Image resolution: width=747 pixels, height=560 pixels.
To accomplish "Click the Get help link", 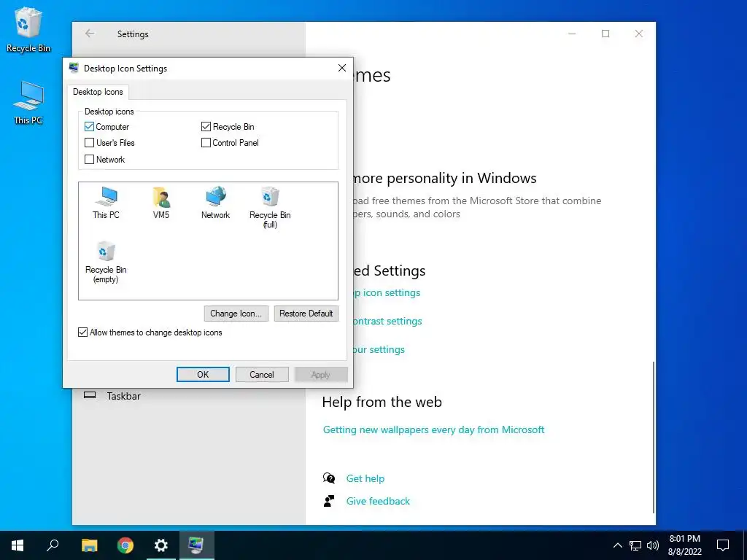I will [x=365, y=478].
